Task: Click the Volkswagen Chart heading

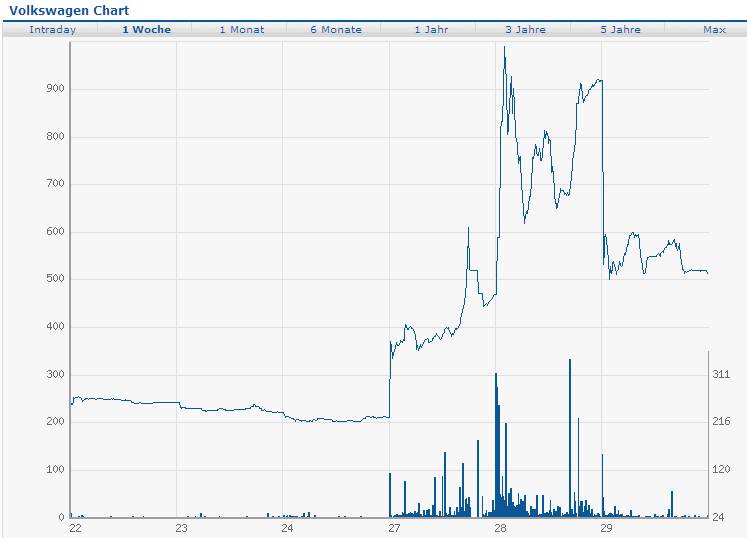Action: tap(69, 10)
